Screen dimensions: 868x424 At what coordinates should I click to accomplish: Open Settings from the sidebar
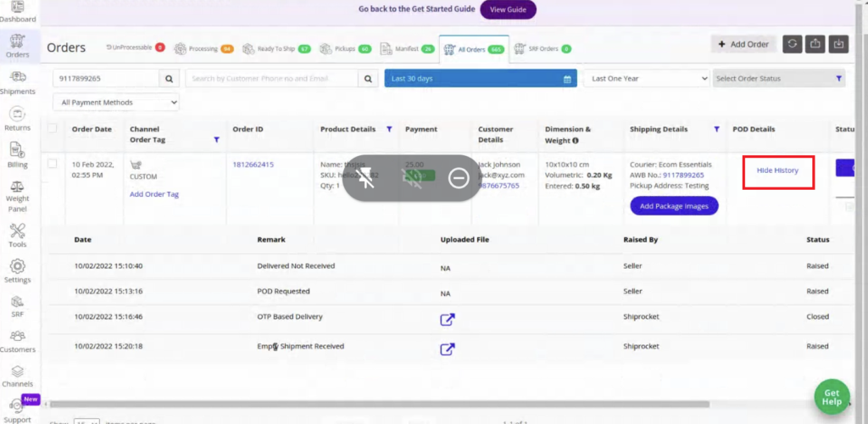click(x=18, y=271)
